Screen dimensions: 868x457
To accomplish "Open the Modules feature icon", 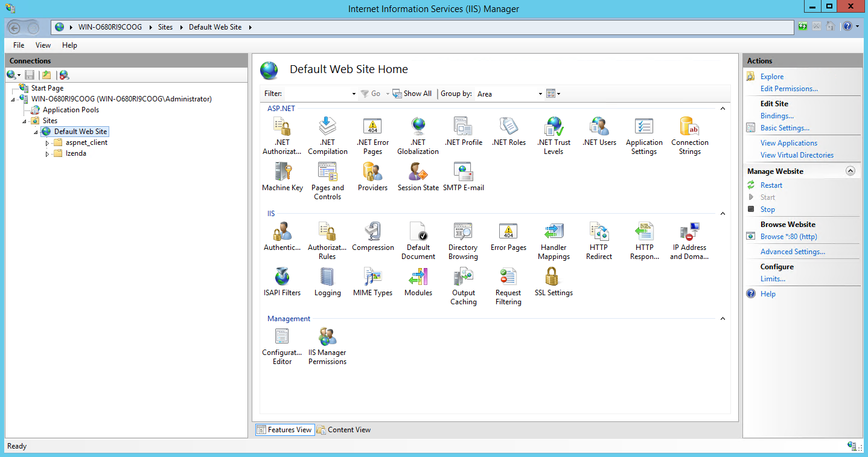I will pos(418,282).
